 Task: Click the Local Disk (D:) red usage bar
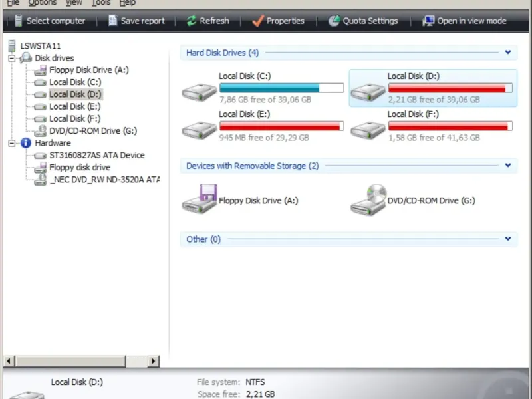pos(451,88)
